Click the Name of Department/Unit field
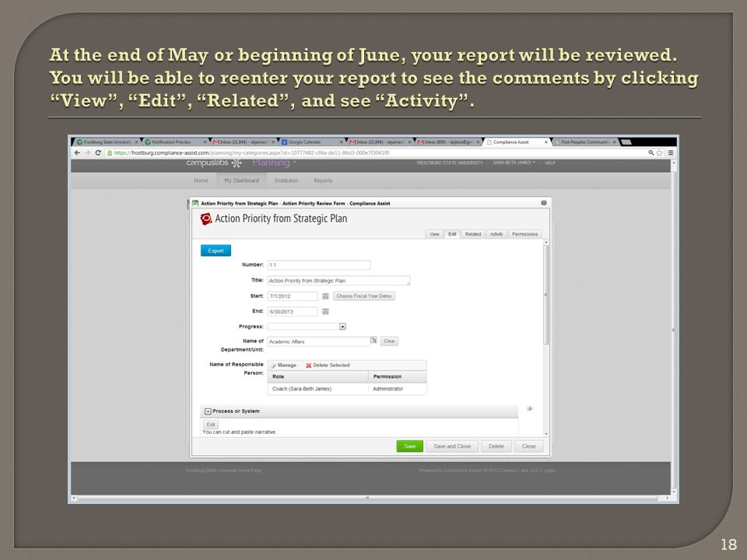The image size is (747, 560). (x=319, y=341)
